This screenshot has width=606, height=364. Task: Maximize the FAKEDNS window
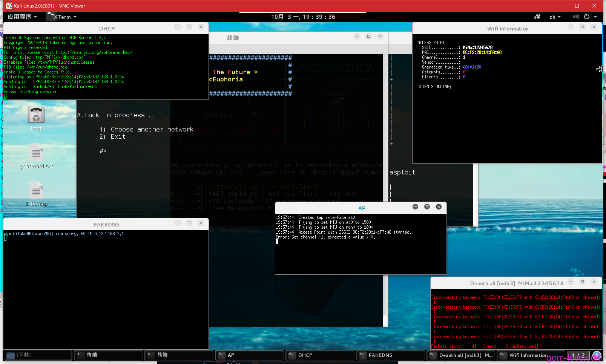point(189,223)
